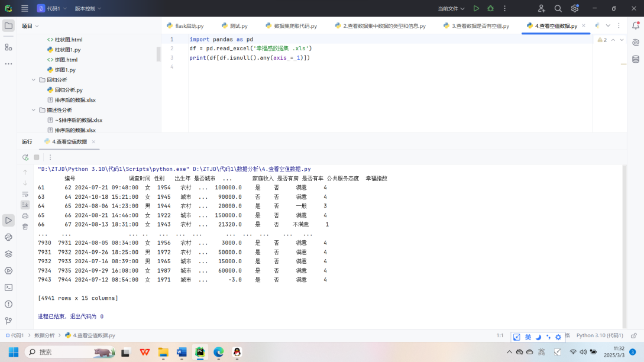Go to next highlighted problem
The height and width of the screenshot is (362, 644).
coord(622,40)
